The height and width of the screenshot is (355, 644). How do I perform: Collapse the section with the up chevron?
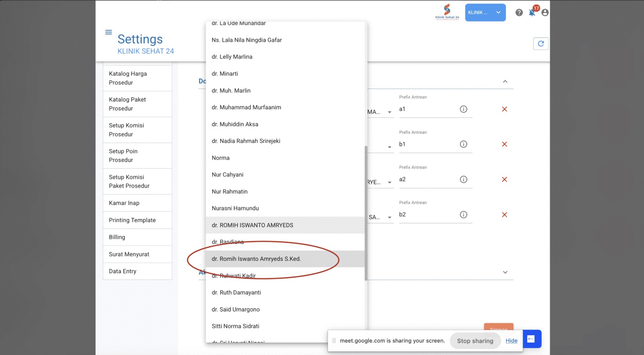[505, 81]
